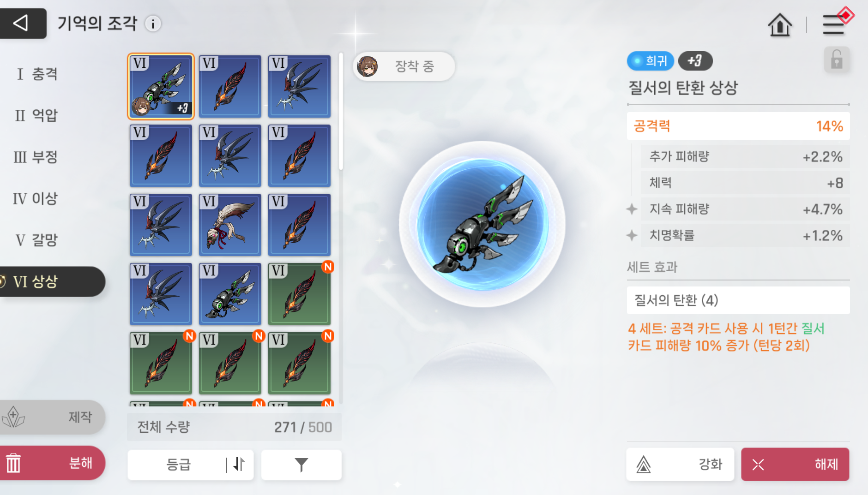Open the 제작 crafting button
Image resolution: width=868 pixels, height=495 pixels.
click(52, 417)
